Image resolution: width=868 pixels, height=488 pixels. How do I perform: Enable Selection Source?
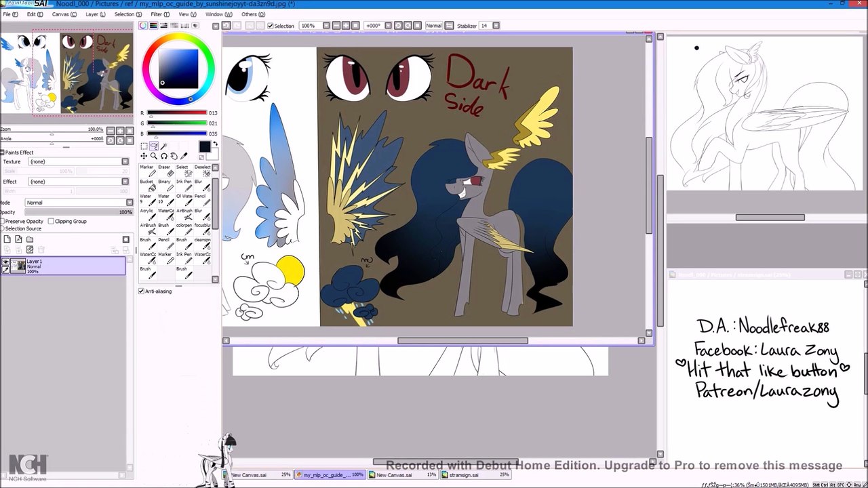point(2,228)
